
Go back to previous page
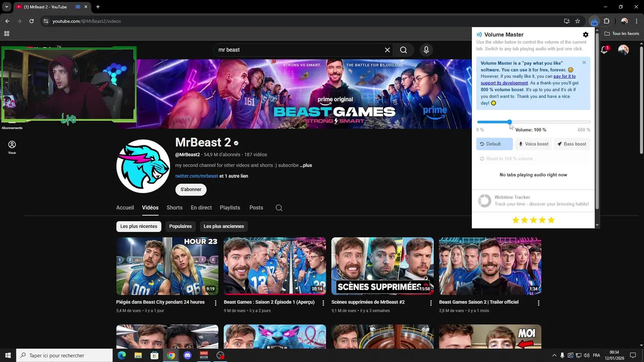[x=7, y=21]
